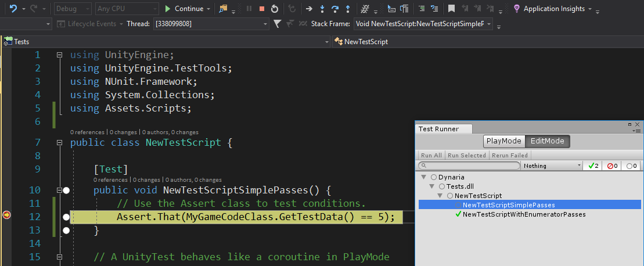644x266 pixels.
Task: Switch to PlayMode in Test Runner
Action: pos(504,141)
